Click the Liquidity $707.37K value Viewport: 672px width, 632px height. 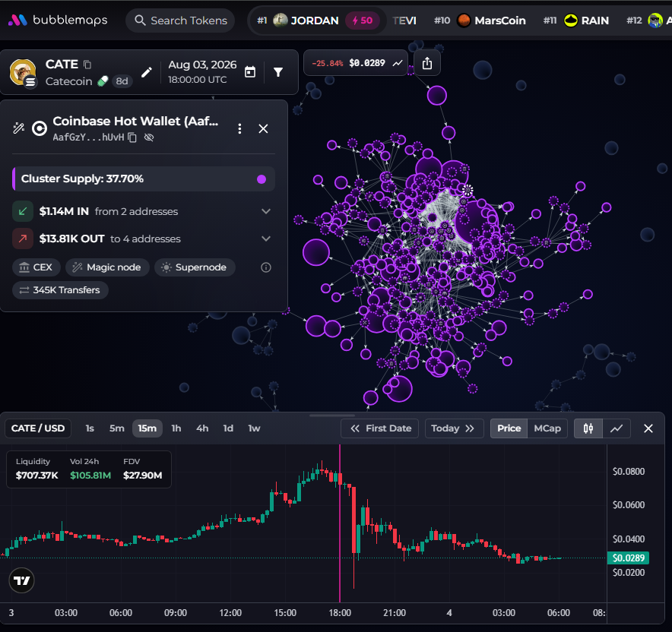tap(36, 476)
